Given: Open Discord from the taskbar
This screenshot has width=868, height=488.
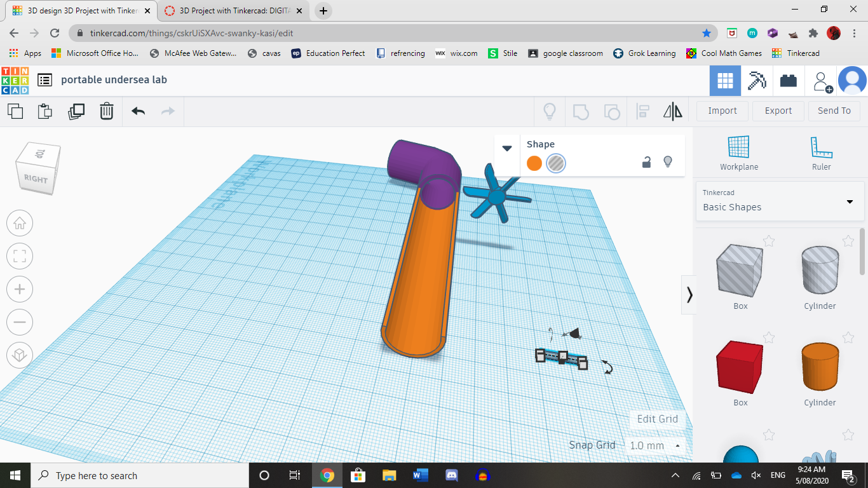Looking at the screenshot, I should (x=452, y=475).
